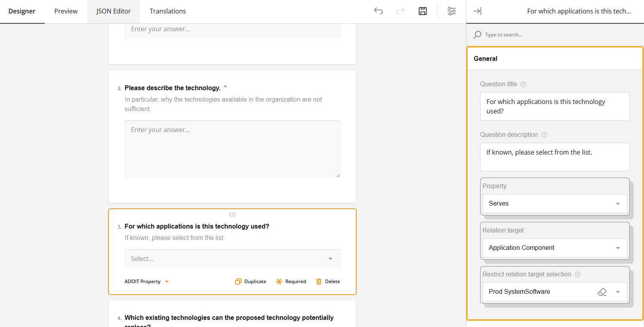
Task: Open the JSON Editor tab
Action: point(113,11)
